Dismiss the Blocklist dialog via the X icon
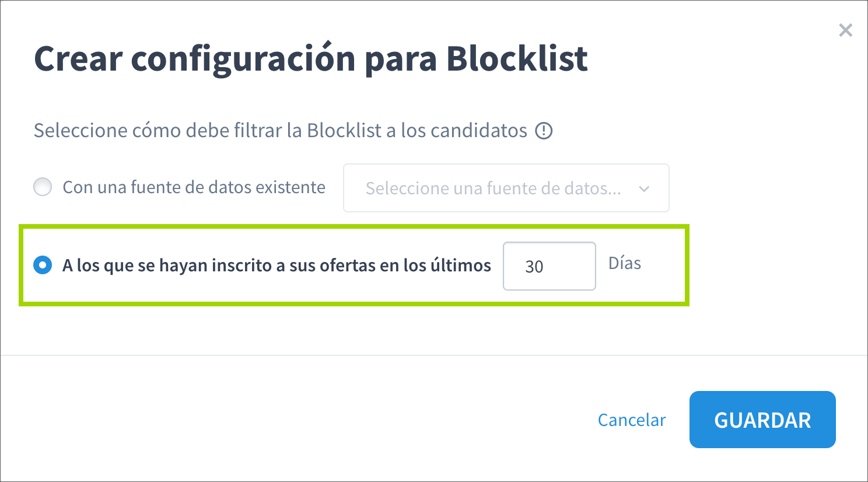Viewport: 868px width, 482px height. click(845, 30)
